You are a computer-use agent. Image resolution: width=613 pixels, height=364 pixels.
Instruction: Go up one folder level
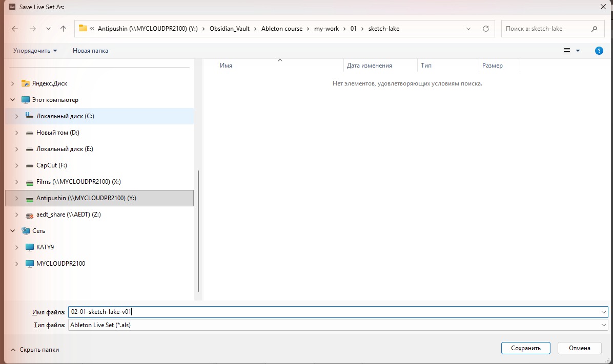click(x=64, y=29)
